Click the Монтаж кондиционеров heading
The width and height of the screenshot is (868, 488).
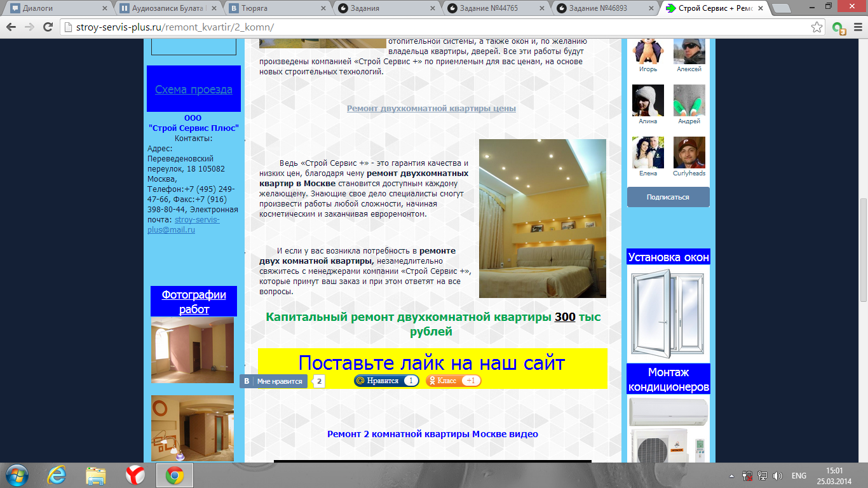668,379
